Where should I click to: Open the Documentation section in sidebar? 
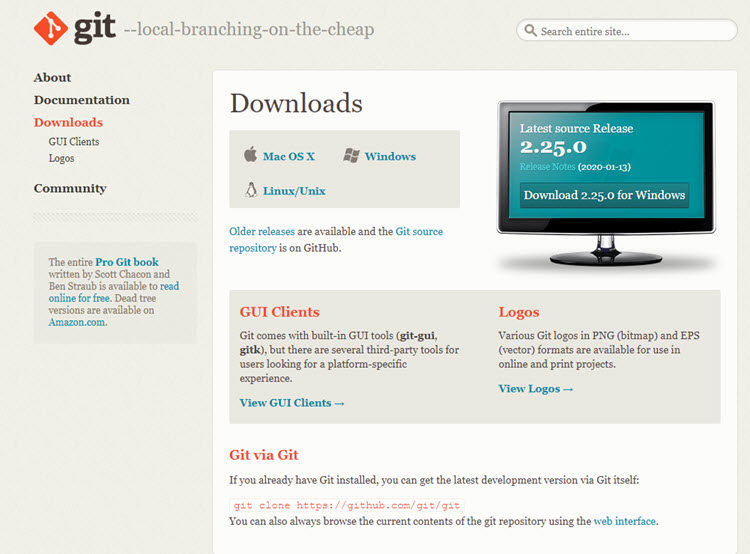(x=82, y=100)
